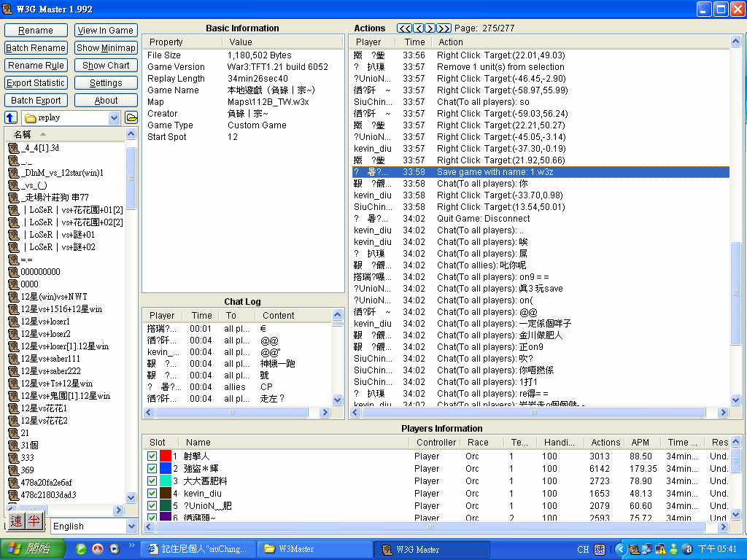Go up one folder level with blue arrow

(11, 117)
